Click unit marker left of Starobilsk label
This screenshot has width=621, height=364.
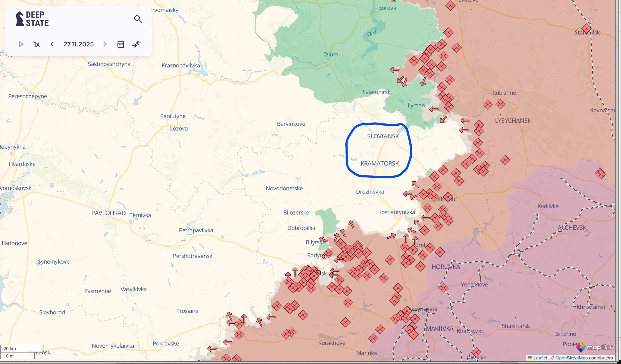point(586,28)
